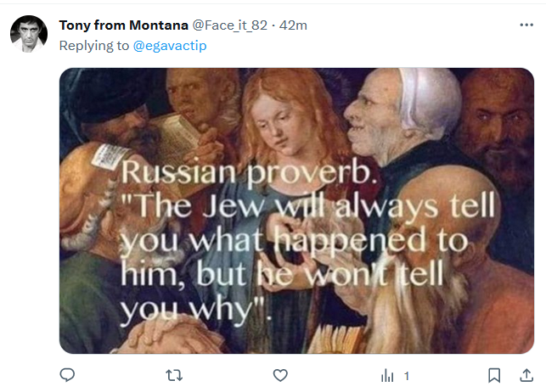The image size is (546, 392).
Task: Bookmark this post
Action: click(x=494, y=374)
